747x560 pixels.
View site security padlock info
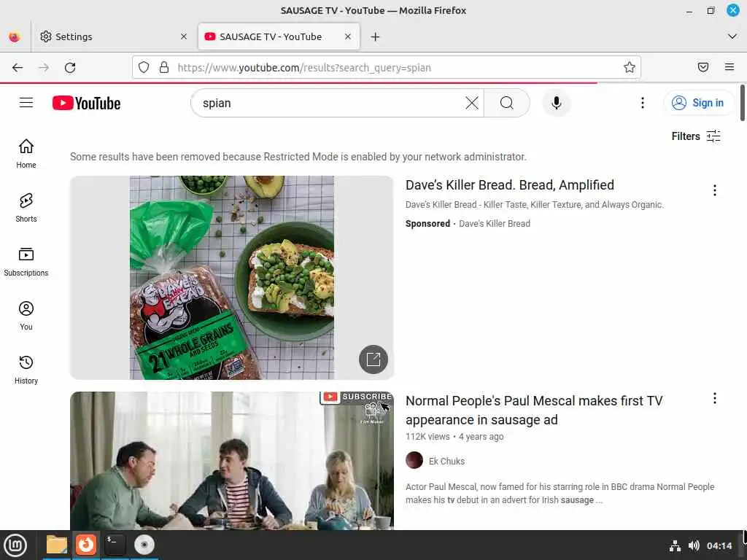[x=164, y=68]
